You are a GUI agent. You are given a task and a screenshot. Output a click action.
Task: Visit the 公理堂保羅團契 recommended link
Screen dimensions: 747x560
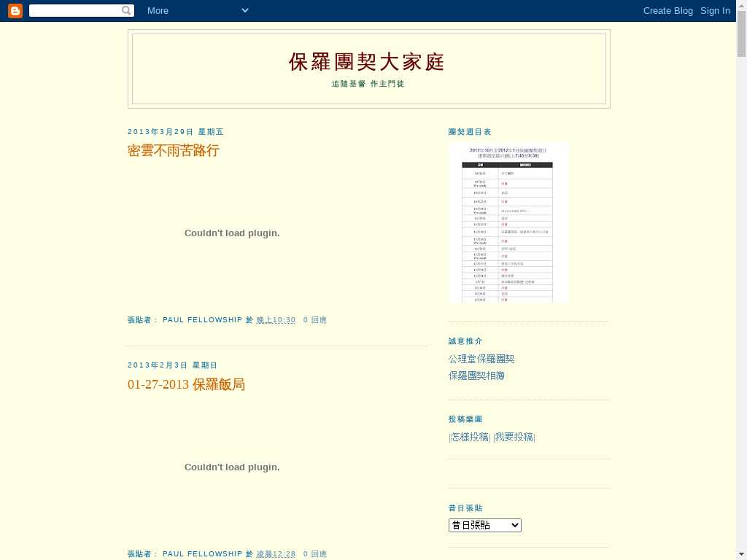481,359
